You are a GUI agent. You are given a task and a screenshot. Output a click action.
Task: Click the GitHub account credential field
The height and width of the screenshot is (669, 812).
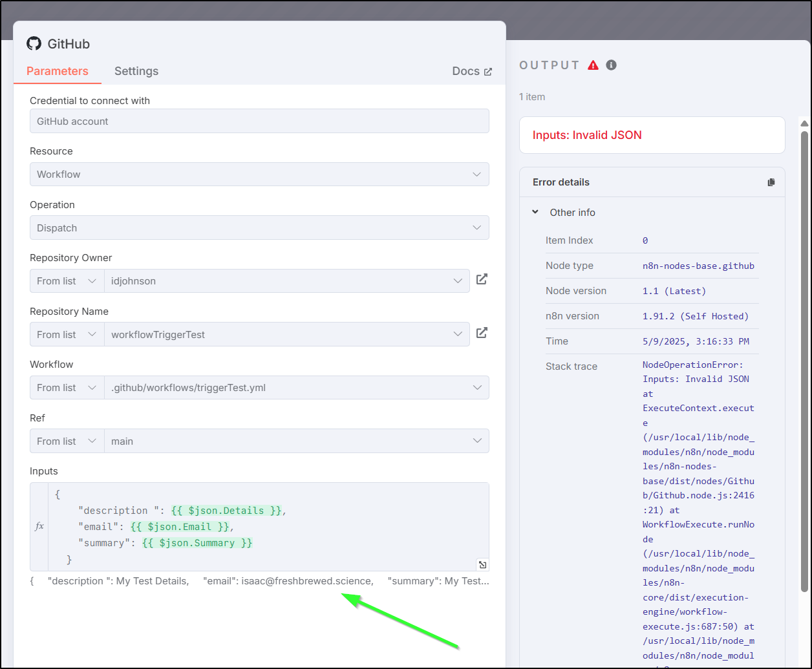pyautogui.click(x=259, y=121)
